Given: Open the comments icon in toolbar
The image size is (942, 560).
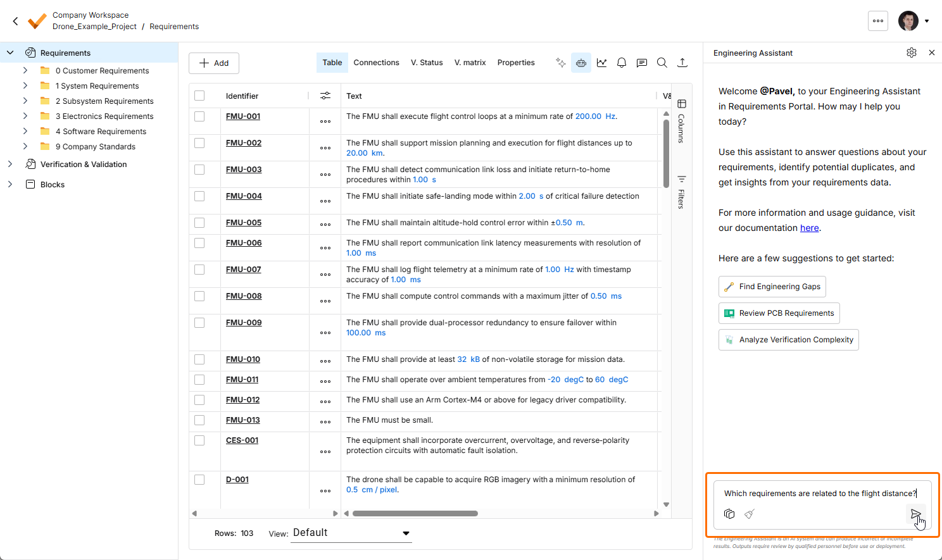Looking at the screenshot, I should click(642, 63).
